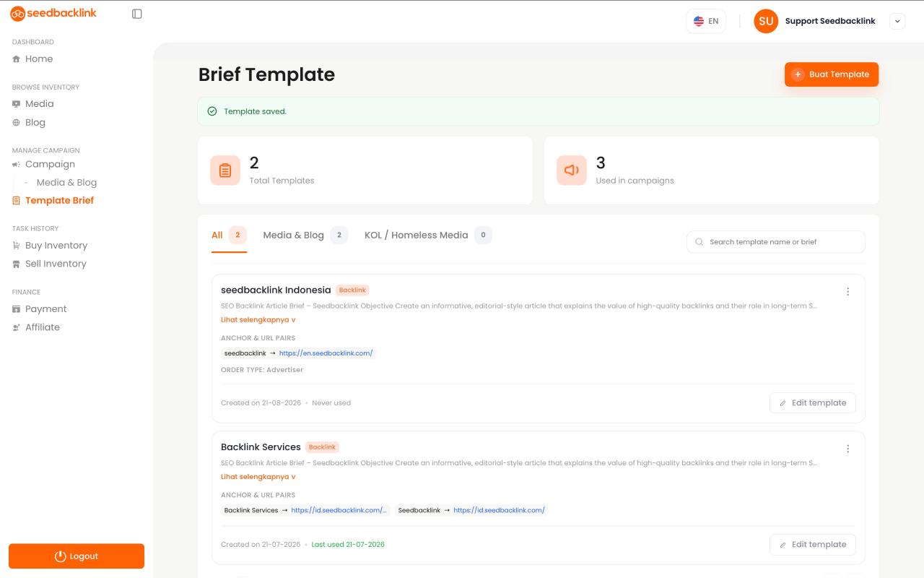Screen dimensions: 924x578
Task: Open the EN language selector
Action: [706, 21]
